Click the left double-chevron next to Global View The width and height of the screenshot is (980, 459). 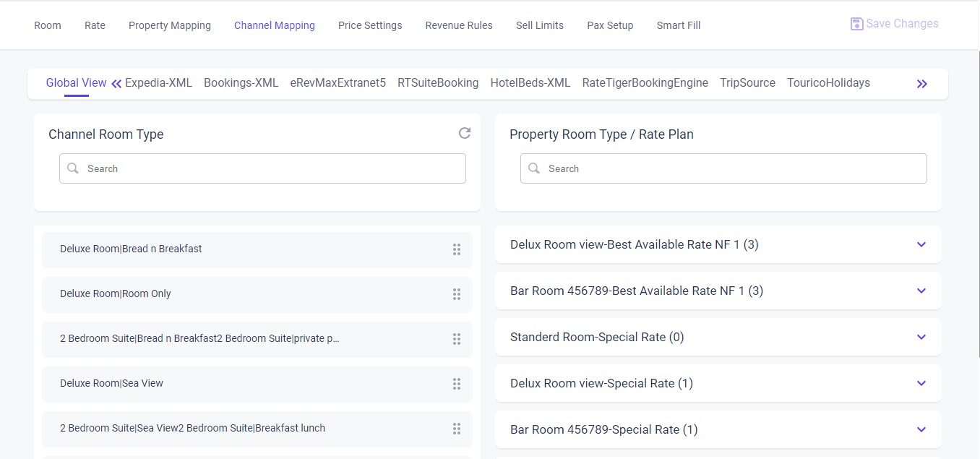point(116,82)
